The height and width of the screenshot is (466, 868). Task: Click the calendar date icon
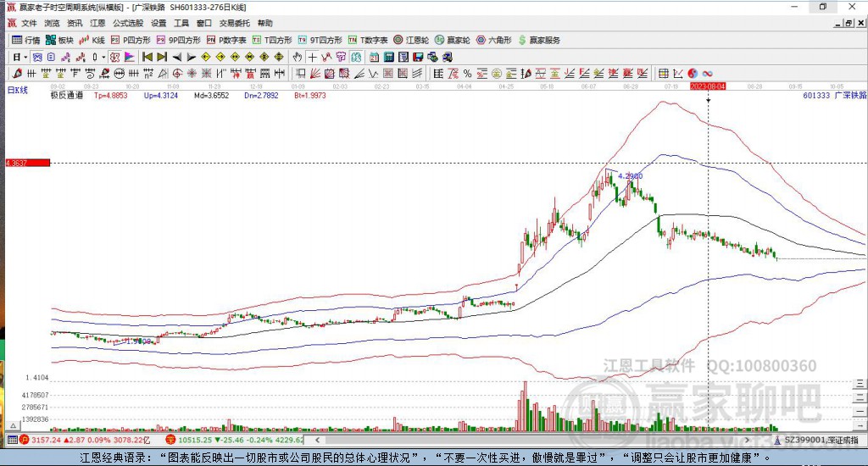[374, 57]
